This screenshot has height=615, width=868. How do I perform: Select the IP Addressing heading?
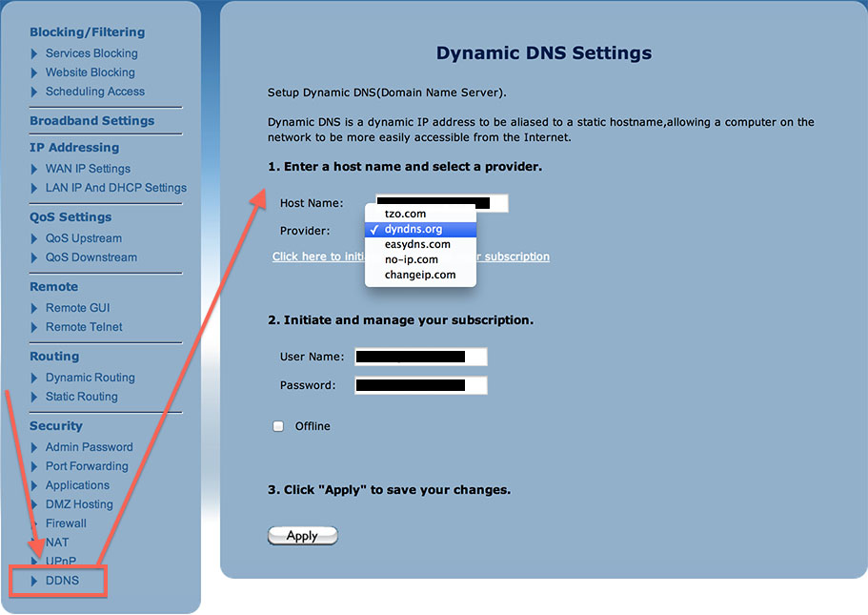coord(74,148)
